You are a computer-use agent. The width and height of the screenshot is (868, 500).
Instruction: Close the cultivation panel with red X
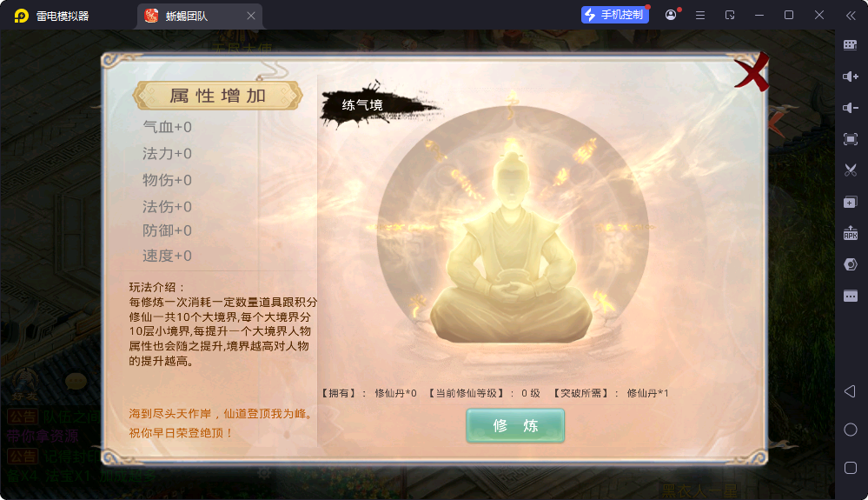coord(752,72)
